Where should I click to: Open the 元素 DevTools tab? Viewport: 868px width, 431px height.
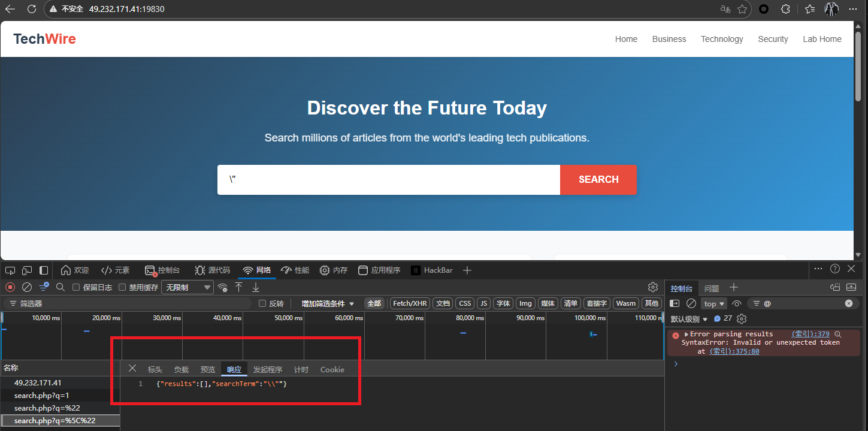116,270
